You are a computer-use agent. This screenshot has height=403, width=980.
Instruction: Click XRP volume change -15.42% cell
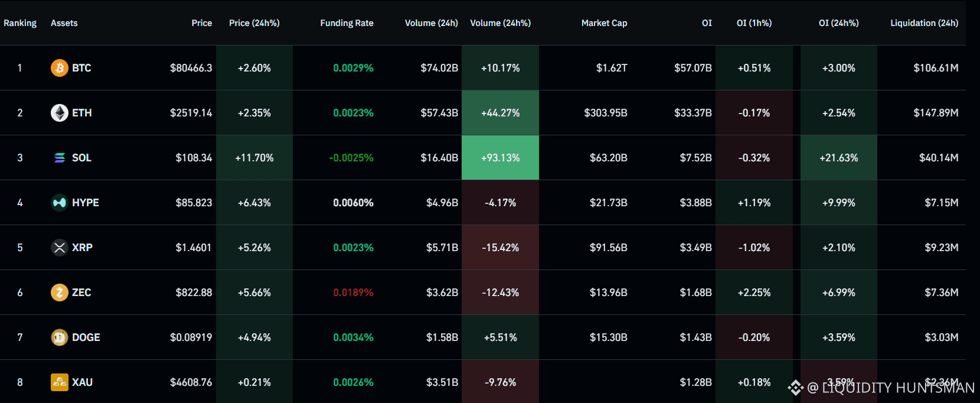(x=500, y=248)
